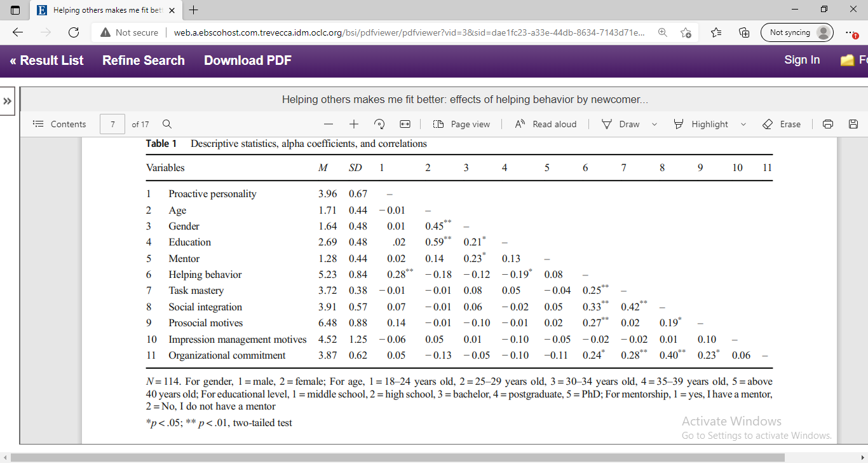Click the address bar URL field
This screenshot has height=463, width=868.
[409, 32]
